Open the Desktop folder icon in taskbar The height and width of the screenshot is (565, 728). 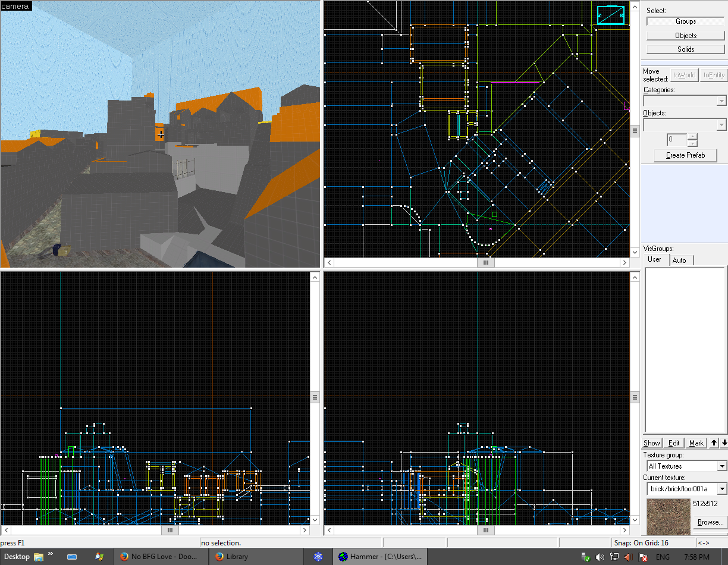[x=39, y=557]
